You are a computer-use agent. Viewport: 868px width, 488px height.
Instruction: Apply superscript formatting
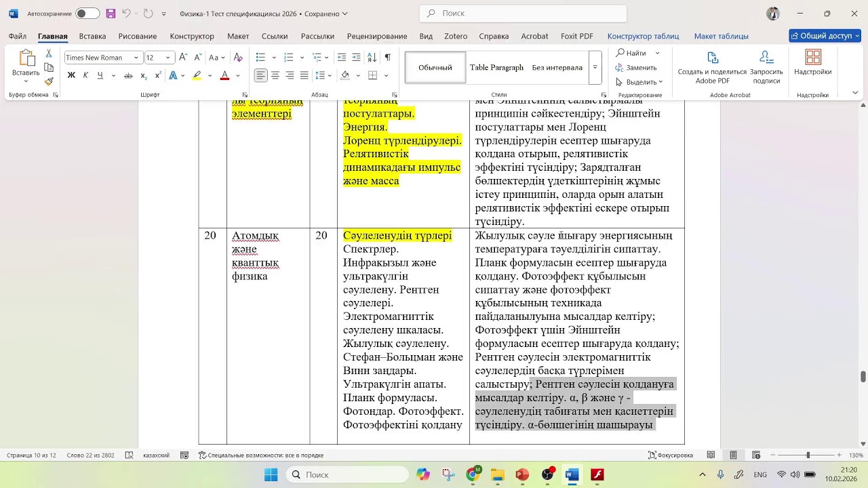158,76
